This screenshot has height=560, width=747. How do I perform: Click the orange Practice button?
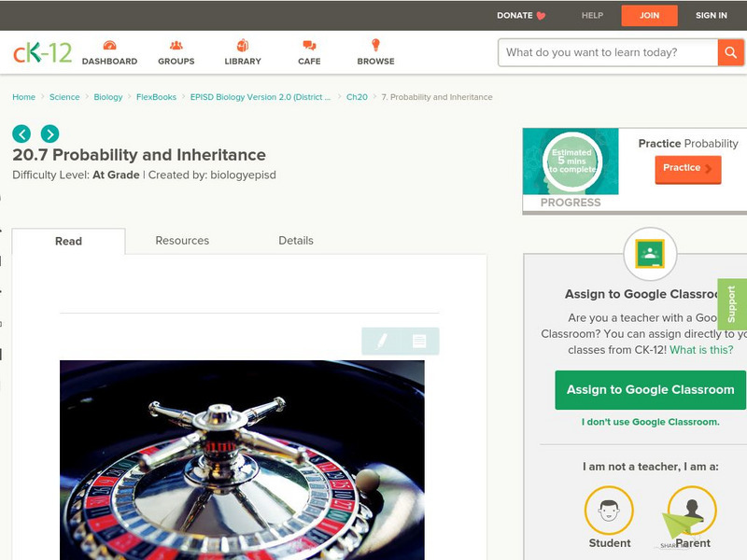click(x=688, y=169)
